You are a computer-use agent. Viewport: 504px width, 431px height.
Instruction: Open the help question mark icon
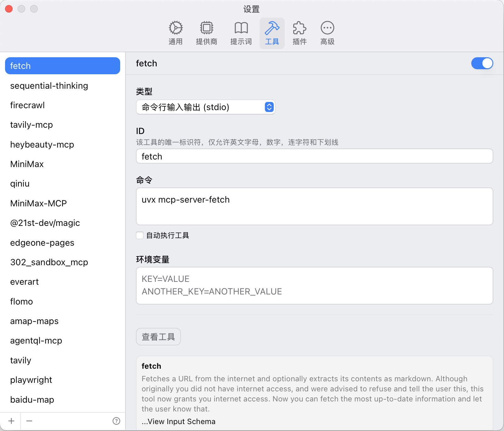coord(116,421)
